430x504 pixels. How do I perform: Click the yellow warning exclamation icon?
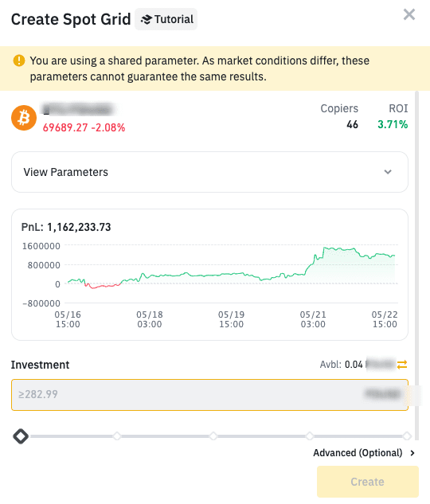coord(19,61)
